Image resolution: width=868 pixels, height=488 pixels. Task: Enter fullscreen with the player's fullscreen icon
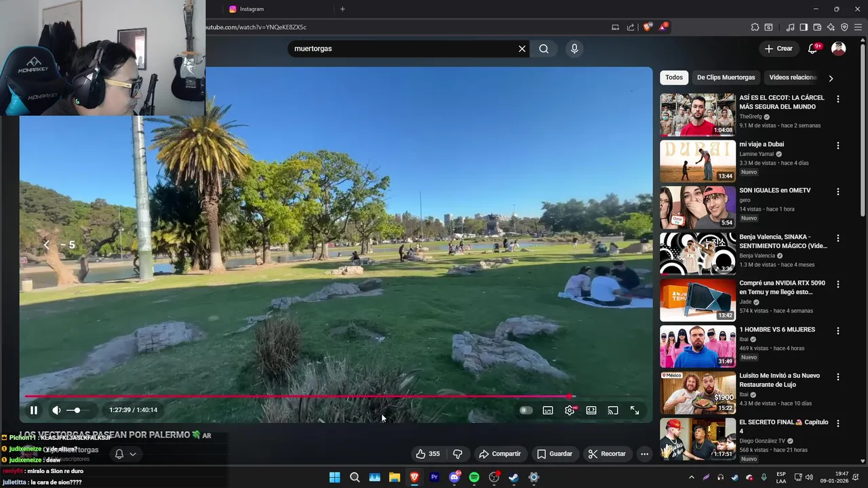coord(635,410)
